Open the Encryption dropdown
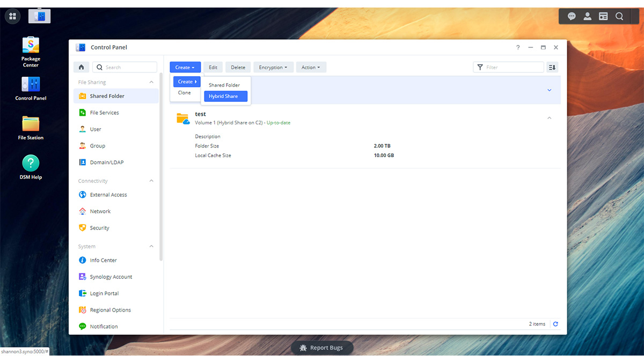The width and height of the screenshot is (644, 362). click(273, 67)
